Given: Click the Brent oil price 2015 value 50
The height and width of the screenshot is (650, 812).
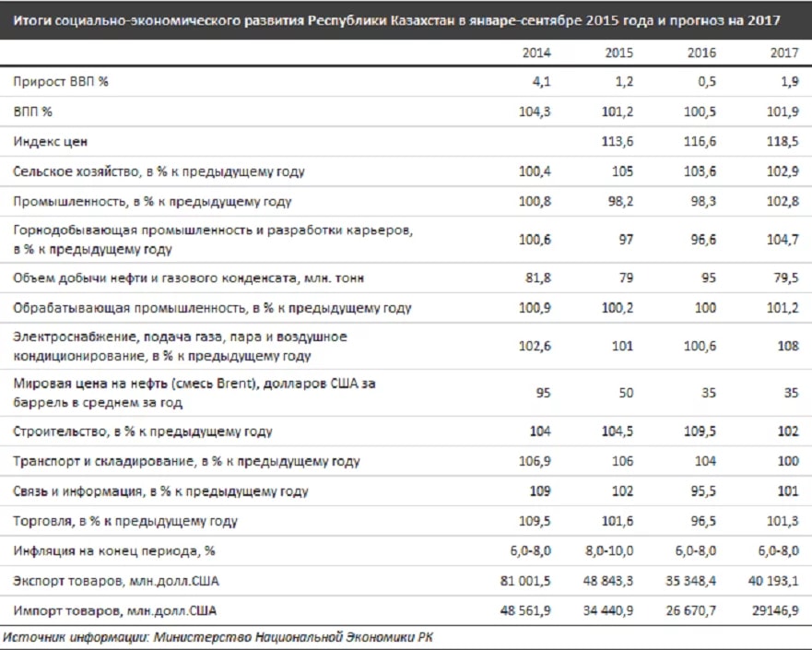Looking at the screenshot, I should click(x=626, y=393).
